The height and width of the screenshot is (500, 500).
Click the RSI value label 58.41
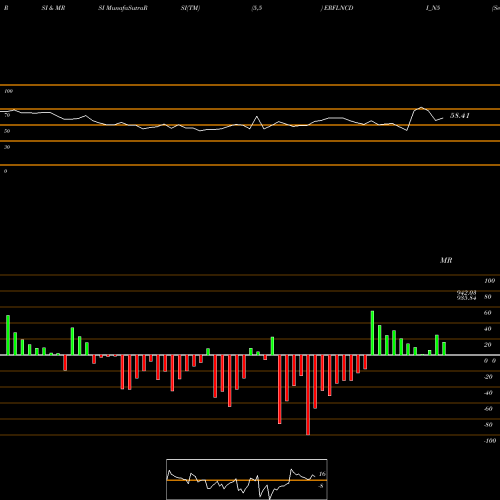tap(460, 116)
